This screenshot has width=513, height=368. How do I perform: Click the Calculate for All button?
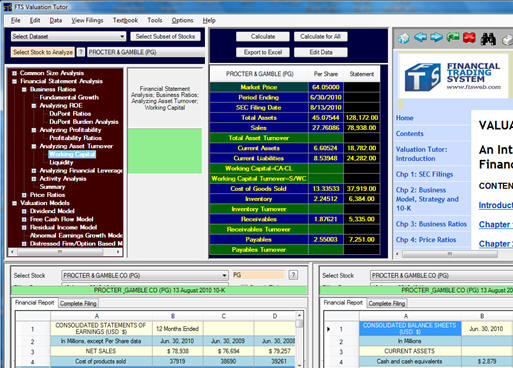click(x=320, y=36)
